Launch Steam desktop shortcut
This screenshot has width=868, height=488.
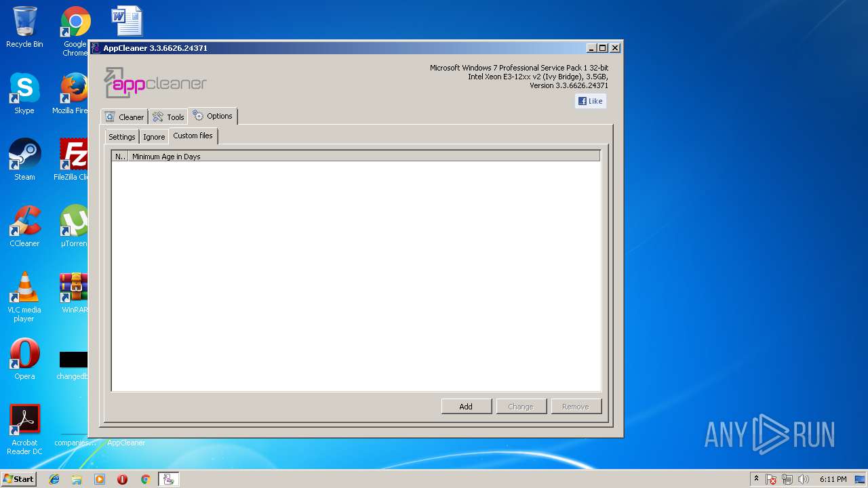click(x=24, y=160)
